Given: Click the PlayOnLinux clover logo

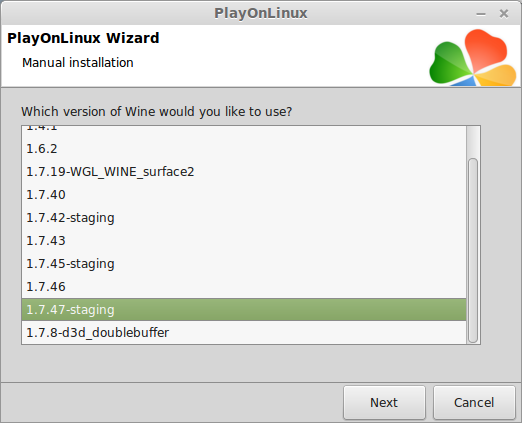Looking at the screenshot, I should tap(473, 57).
